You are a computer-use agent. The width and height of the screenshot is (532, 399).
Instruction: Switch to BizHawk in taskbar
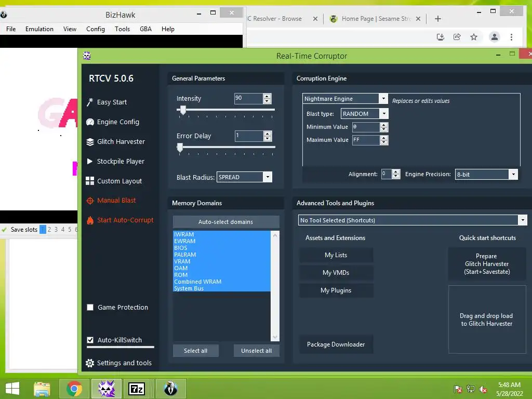tap(170, 389)
